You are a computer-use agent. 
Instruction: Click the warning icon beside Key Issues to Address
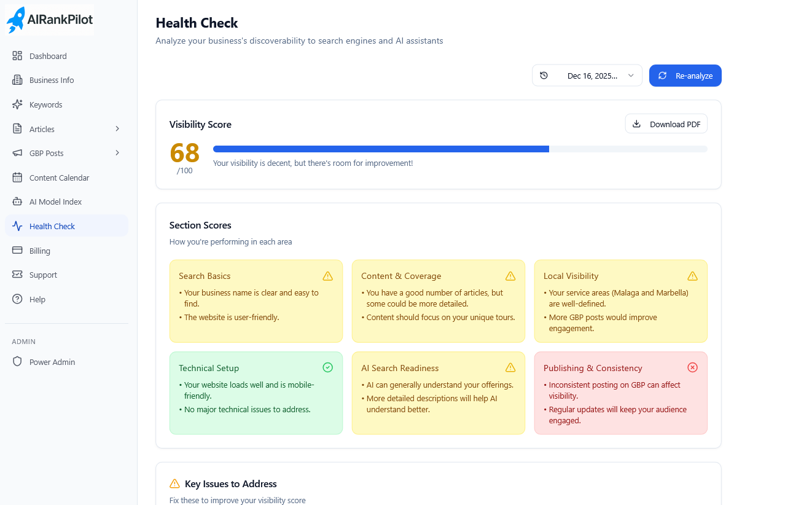point(174,483)
